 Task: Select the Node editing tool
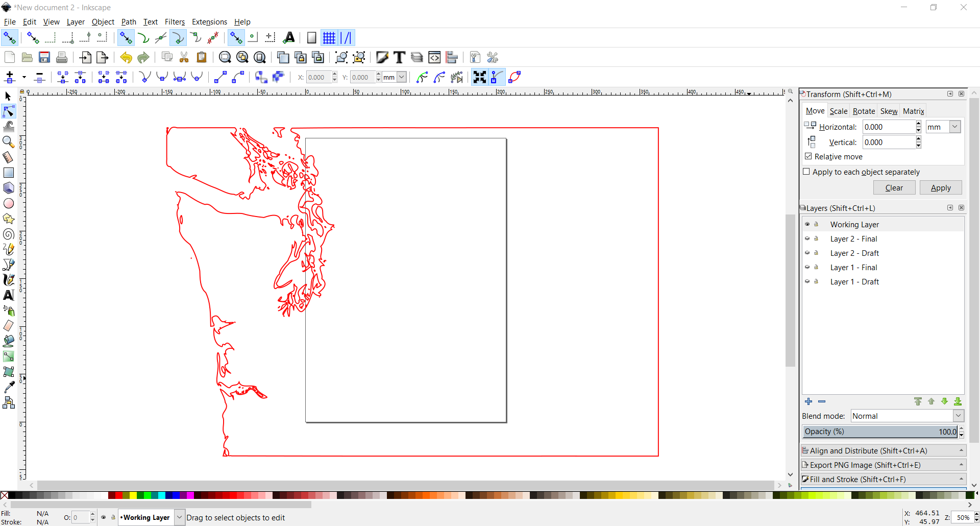tap(8, 111)
